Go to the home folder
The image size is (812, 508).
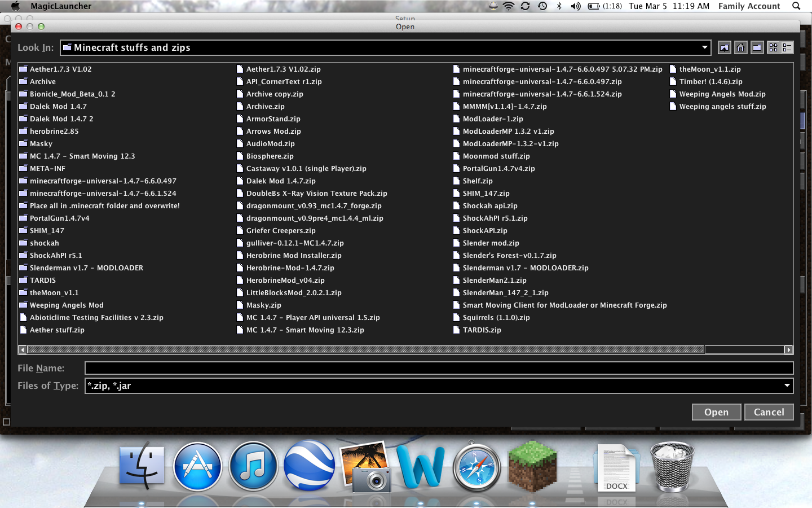(740, 47)
